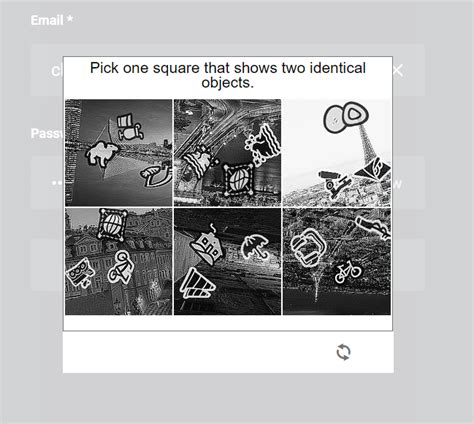474x424 pixels.
Task: Click the tilted house icon
Action: pyautogui.click(x=207, y=245)
